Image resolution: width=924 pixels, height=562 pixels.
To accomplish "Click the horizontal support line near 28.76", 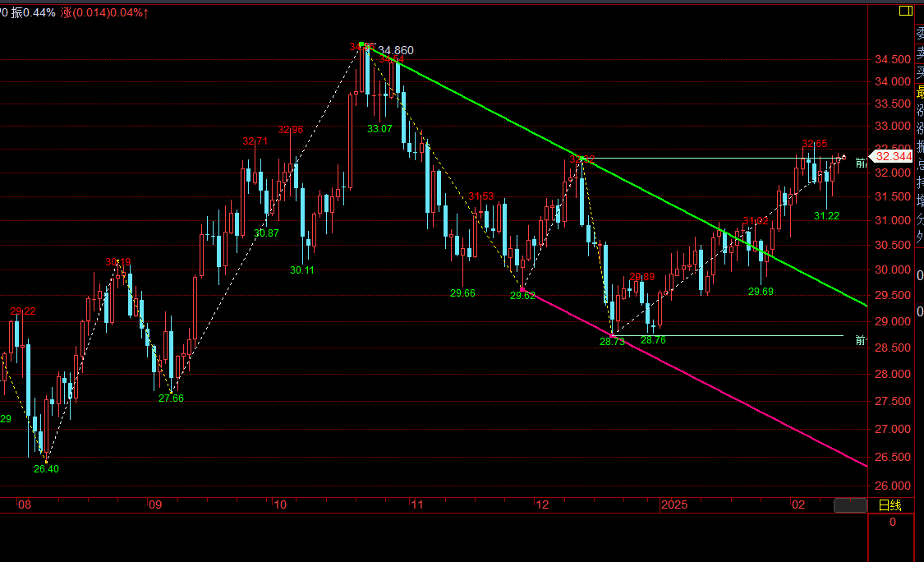I will click(x=739, y=335).
